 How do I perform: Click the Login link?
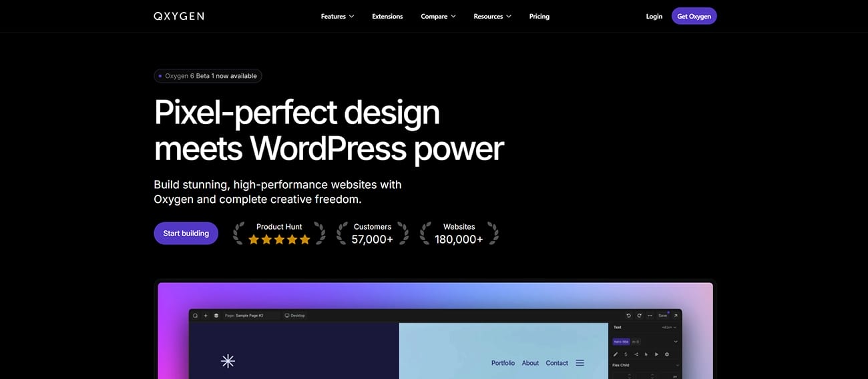[x=654, y=16]
